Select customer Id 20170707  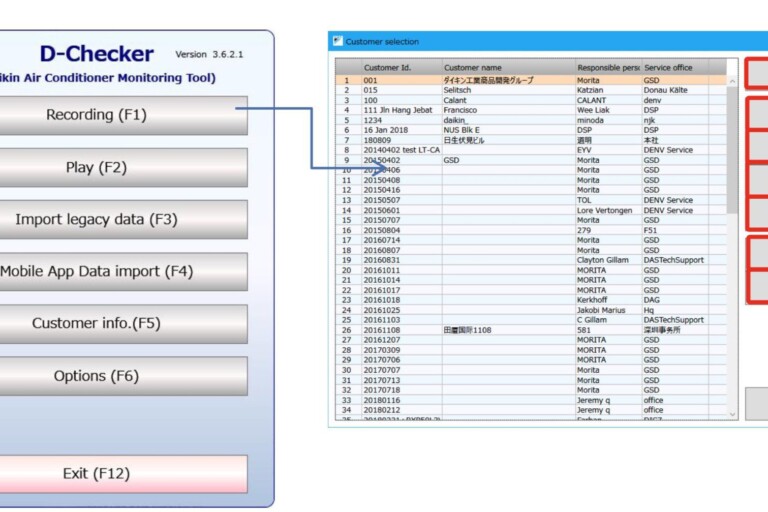[531, 370]
